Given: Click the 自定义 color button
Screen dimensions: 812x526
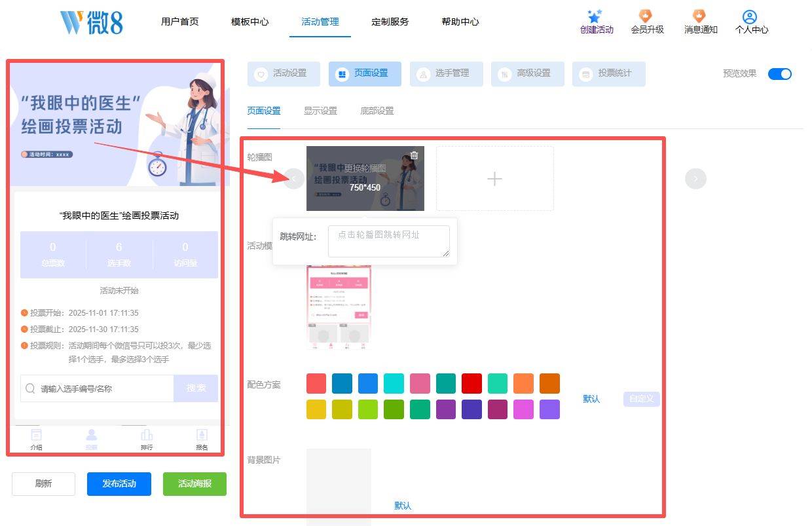Looking at the screenshot, I should (x=642, y=399).
